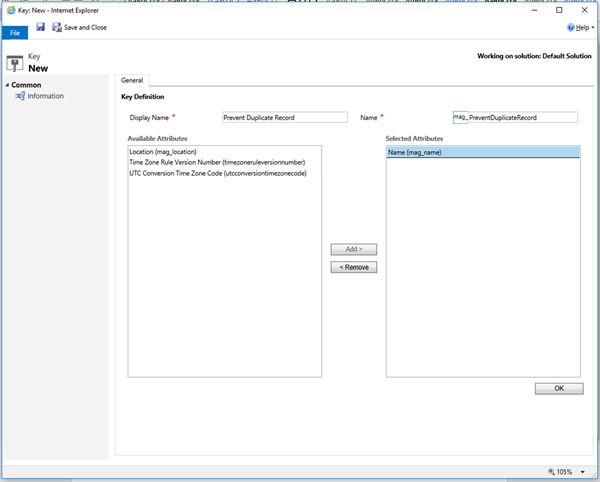Click the Save disk icon in toolbar
The width and height of the screenshot is (600, 482).
coord(41,27)
